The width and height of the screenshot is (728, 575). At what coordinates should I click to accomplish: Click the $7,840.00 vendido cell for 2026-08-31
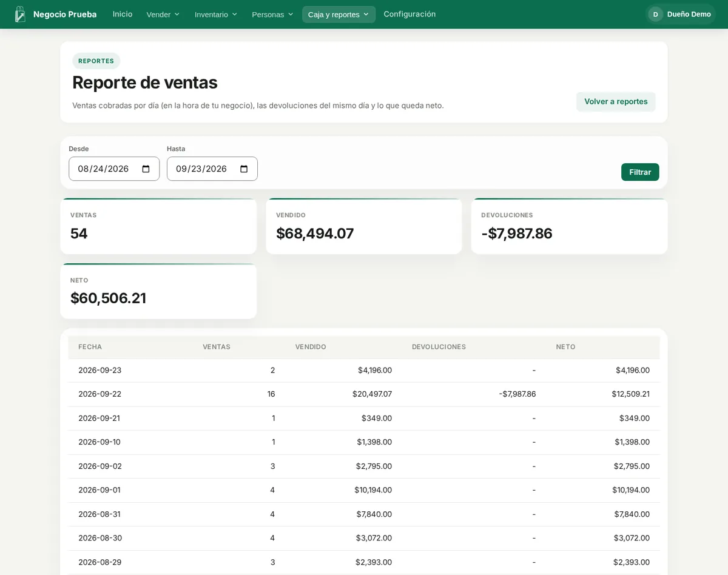(x=374, y=514)
